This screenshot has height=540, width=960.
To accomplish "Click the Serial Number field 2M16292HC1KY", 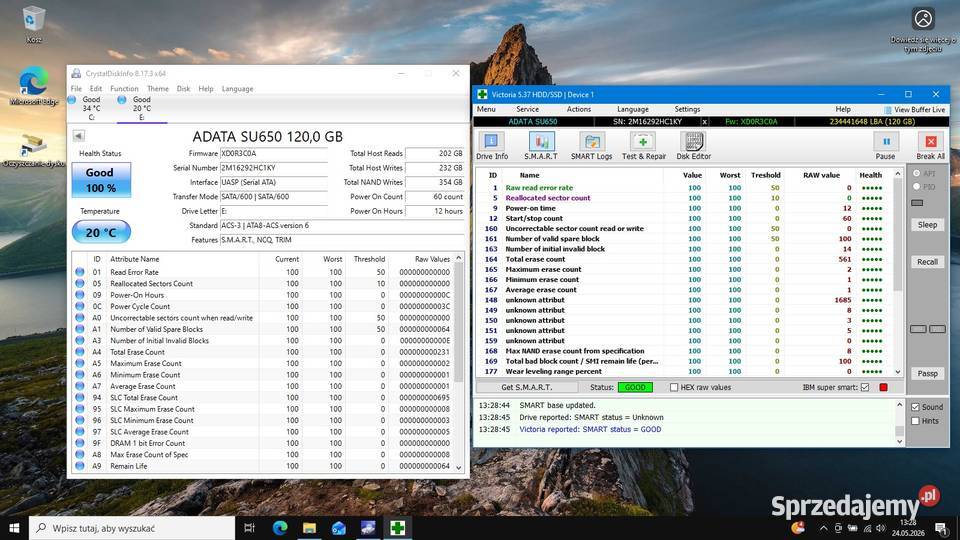I will pyautogui.click(x=273, y=168).
